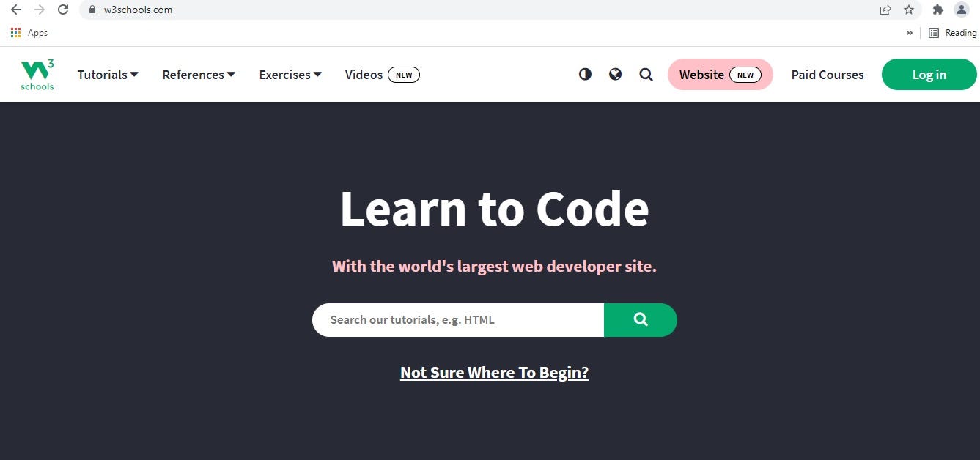Reload the page with refresh icon
Image resolution: width=980 pixels, height=460 pixels.
click(x=63, y=10)
